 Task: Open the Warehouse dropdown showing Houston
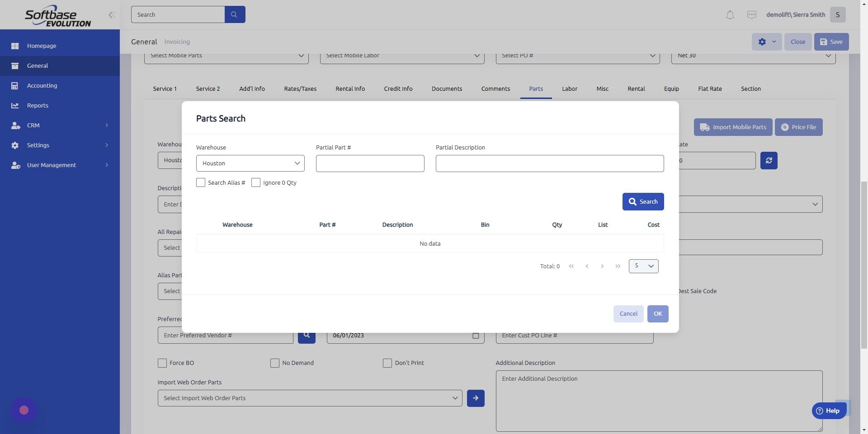(250, 163)
